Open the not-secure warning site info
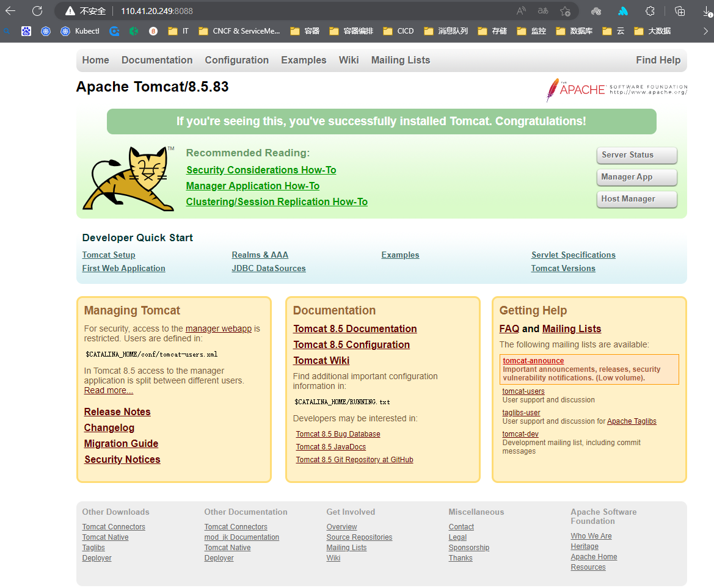 pyautogui.click(x=86, y=11)
